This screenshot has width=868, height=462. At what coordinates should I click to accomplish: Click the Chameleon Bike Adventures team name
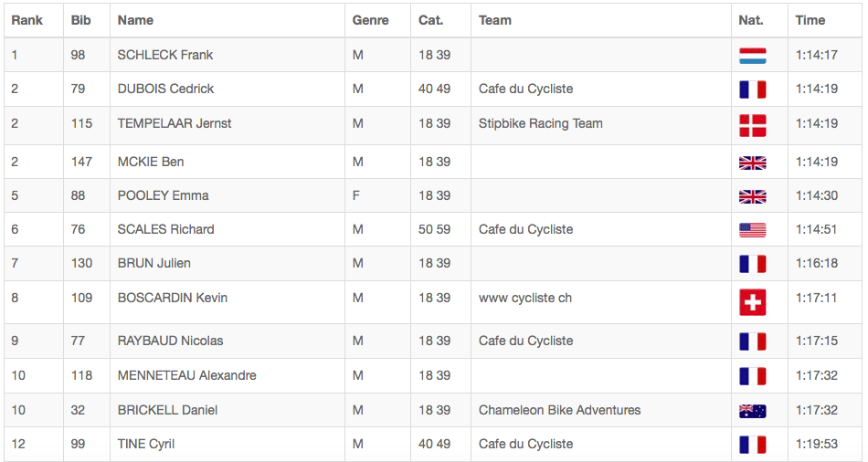point(559,410)
